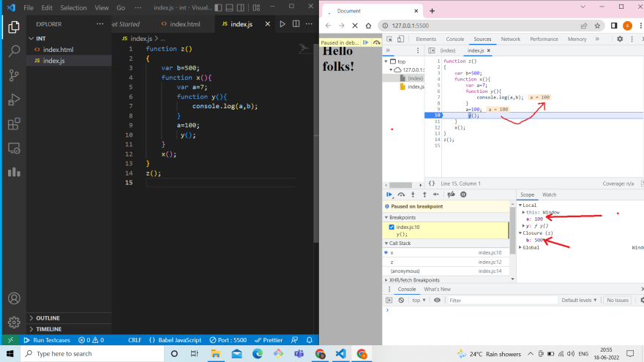Expand the Global scope
The height and width of the screenshot is (362, 644).
click(520, 247)
